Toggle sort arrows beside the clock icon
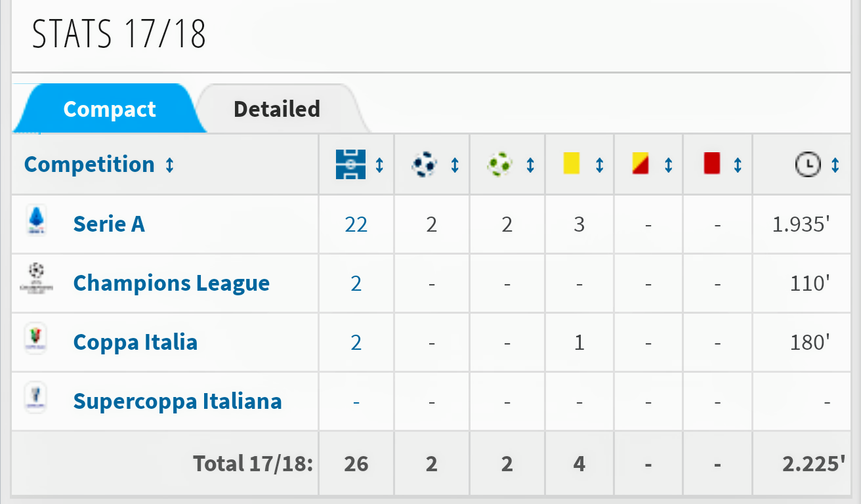Viewport: 861px width, 504px height. (835, 165)
